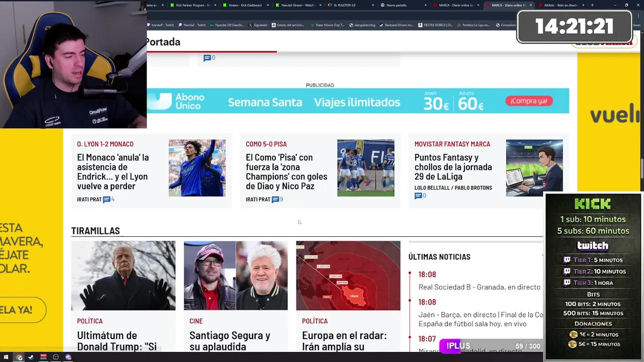The image size is (644, 362).
Task: Open Hyundai i30 Gasolin bookmark
Action: (x=227, y=25)
